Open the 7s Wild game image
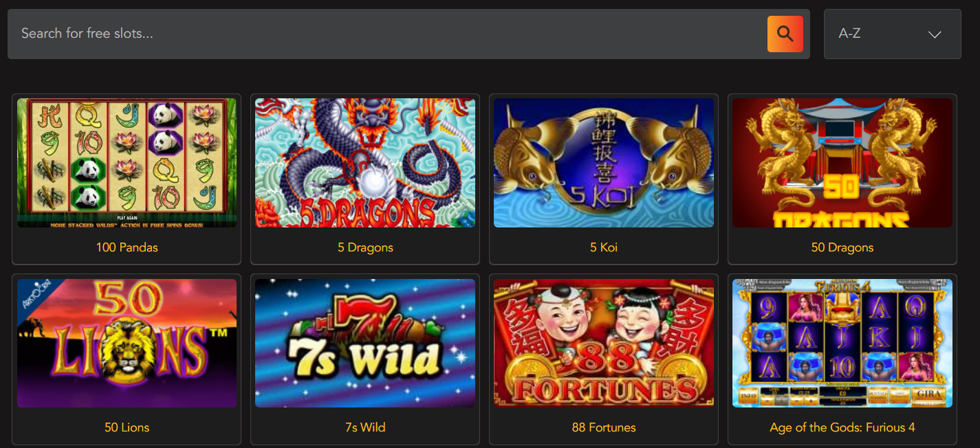Screen dimensions: 980x448 pyautogui.click(x=365, y=343)
